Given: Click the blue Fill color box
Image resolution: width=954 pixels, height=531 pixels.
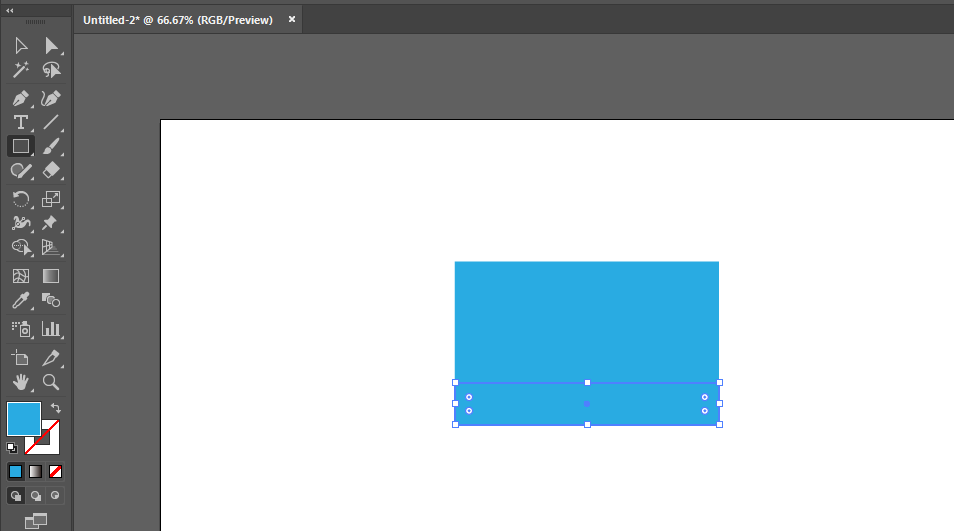Looking at the screenshot, I should tap(24, 418).
